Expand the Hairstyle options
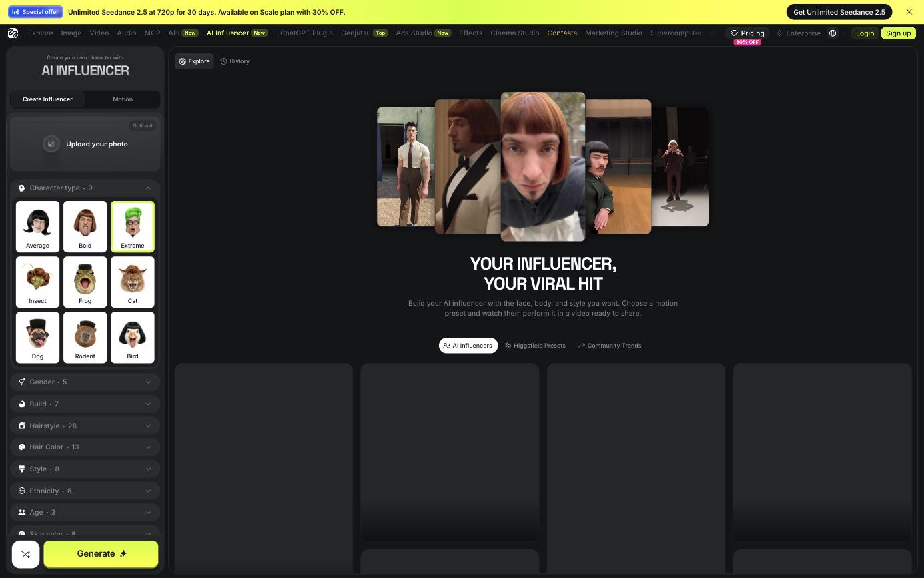This screenshot has width=924, height=578. coord(85,426)
